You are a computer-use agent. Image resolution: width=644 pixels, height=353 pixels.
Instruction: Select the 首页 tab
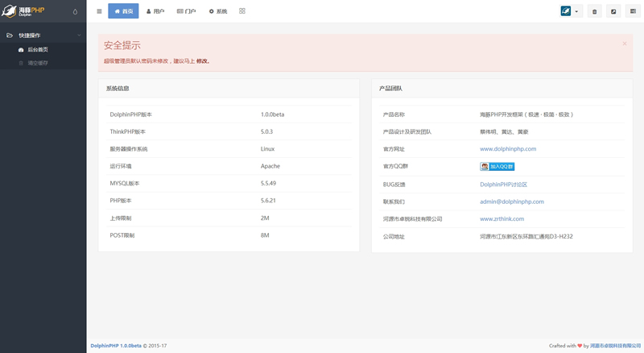tap(123, 11)
